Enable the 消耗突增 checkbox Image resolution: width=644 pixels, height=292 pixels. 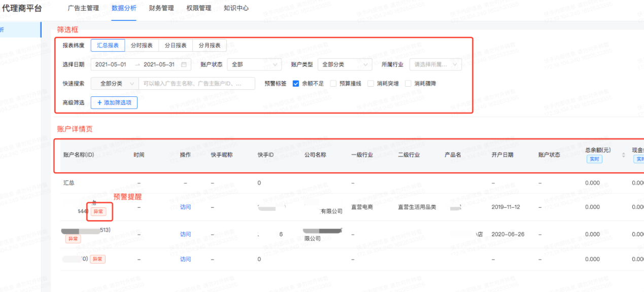(x=371, y=84)
